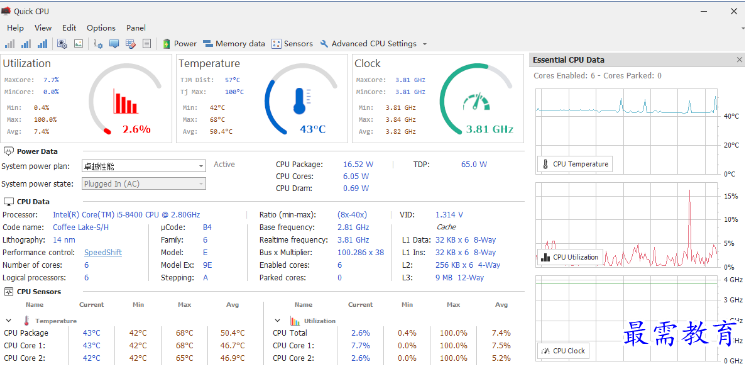Open the System power plan dropdown
This screenshot has height=365, width=745.
[x=144, y=166]
